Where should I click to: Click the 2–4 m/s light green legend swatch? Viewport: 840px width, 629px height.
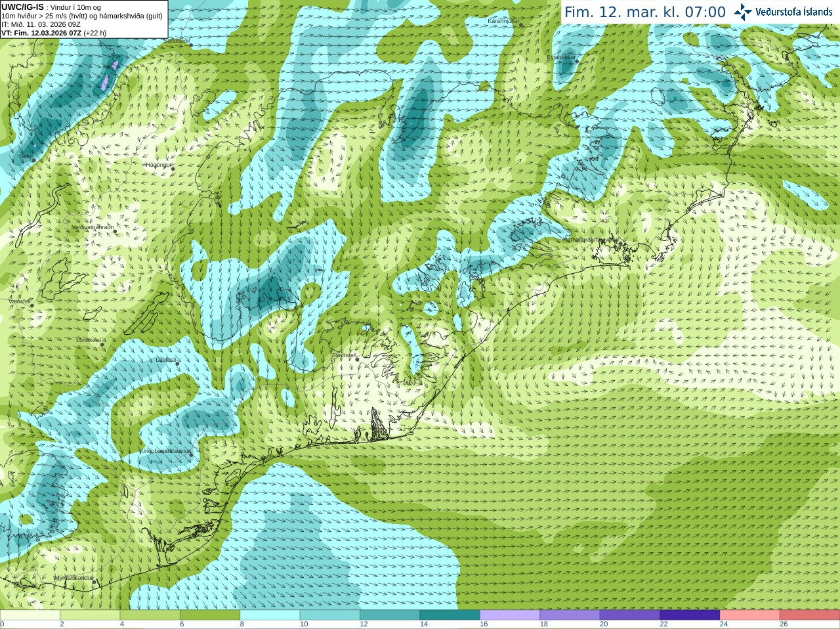90,615
